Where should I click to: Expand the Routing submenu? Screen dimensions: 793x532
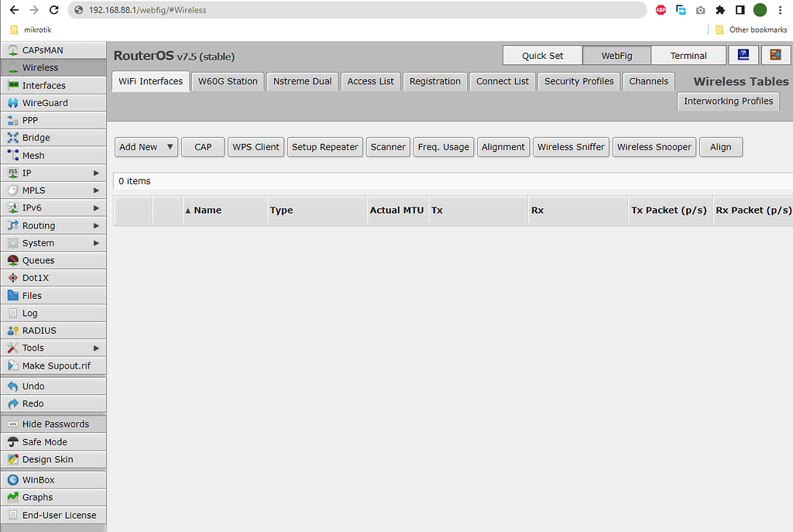(x=53, y=225)
